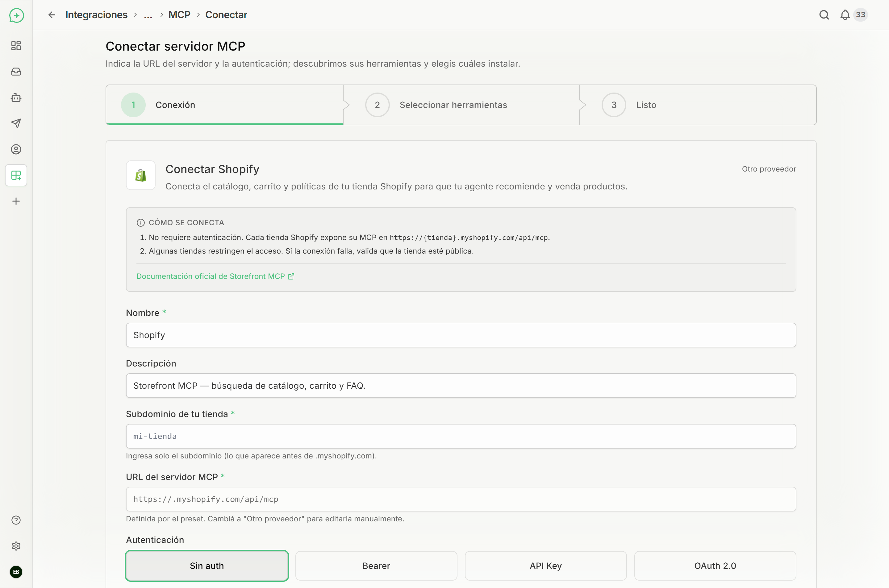Focus the Descripción input field
889x588 pixels.
(461, 386)
